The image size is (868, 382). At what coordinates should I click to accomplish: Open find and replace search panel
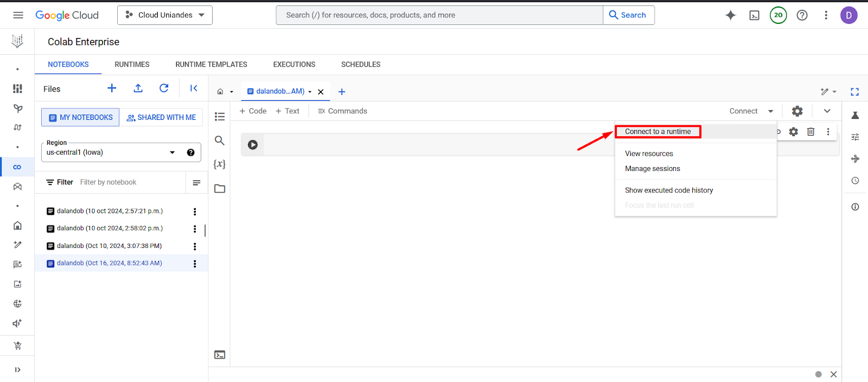[220, 141]
